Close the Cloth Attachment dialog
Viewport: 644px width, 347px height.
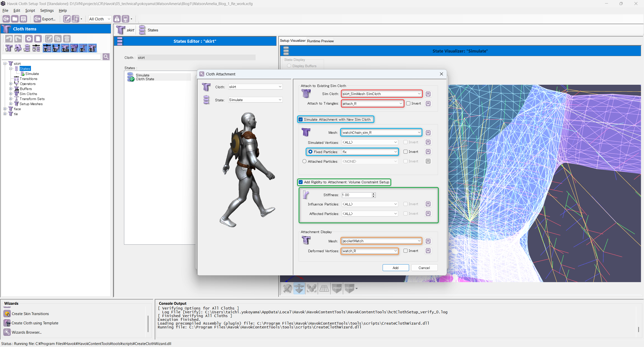[x=441, y=74]
